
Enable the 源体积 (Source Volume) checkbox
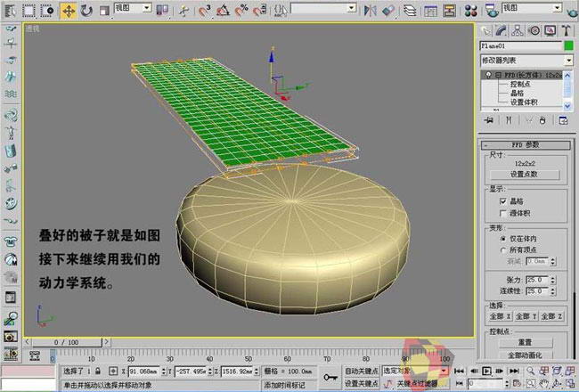pyautogui.click(x=504, y=214)
